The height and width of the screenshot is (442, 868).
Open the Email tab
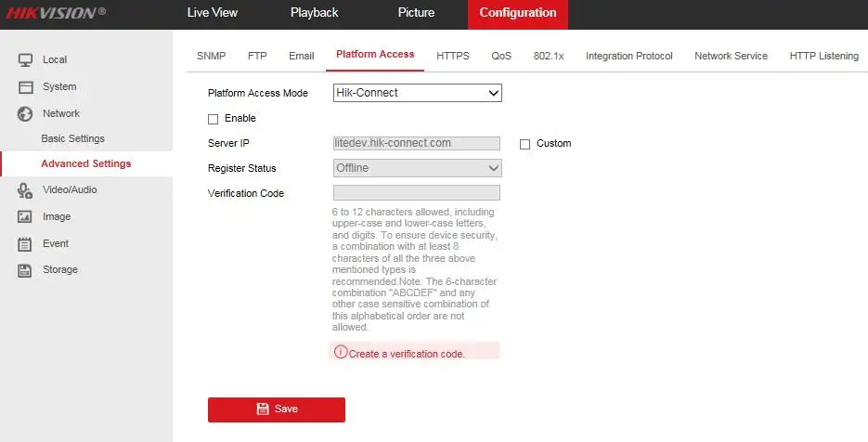tap(301, 56)
